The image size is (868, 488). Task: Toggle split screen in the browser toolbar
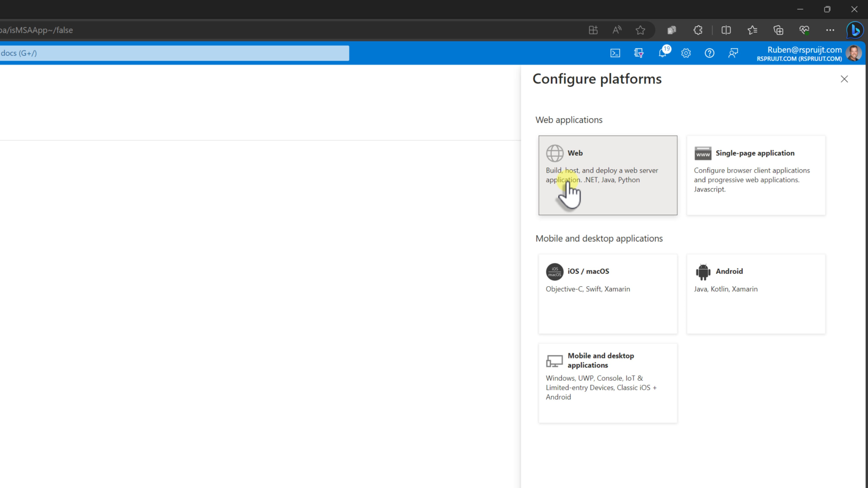726,30
